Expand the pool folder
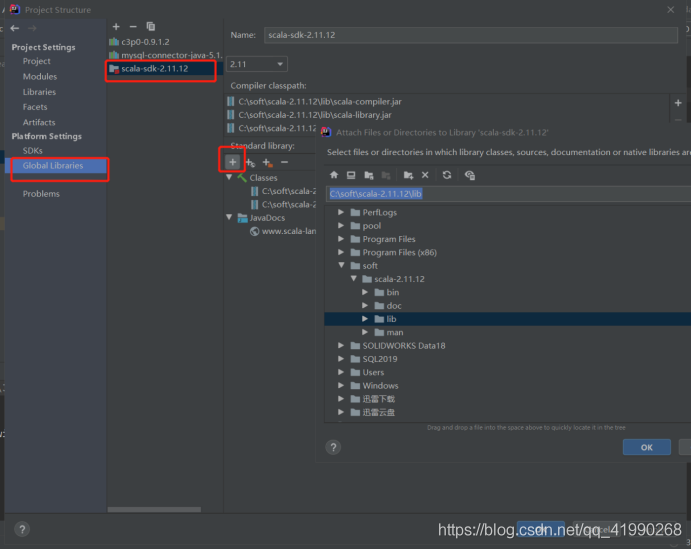This screenshot has width=692, height=549. [341, 226]
